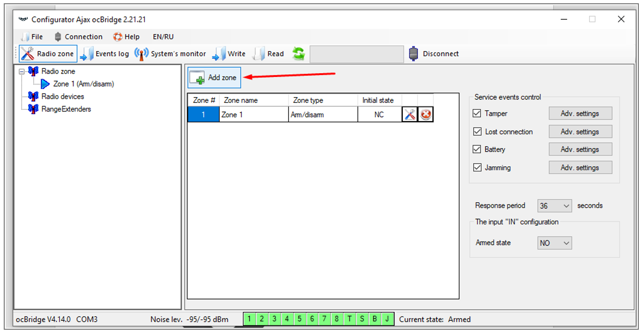Click status indicator 3 in status bar
Viewport: 644px width, 333px height.
coord(274,319)
